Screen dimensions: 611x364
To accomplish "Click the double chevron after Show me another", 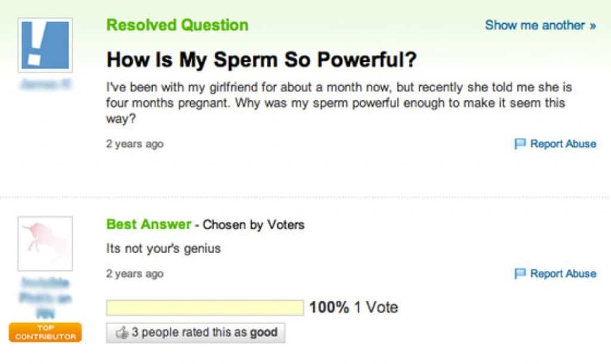I will 593,26.
